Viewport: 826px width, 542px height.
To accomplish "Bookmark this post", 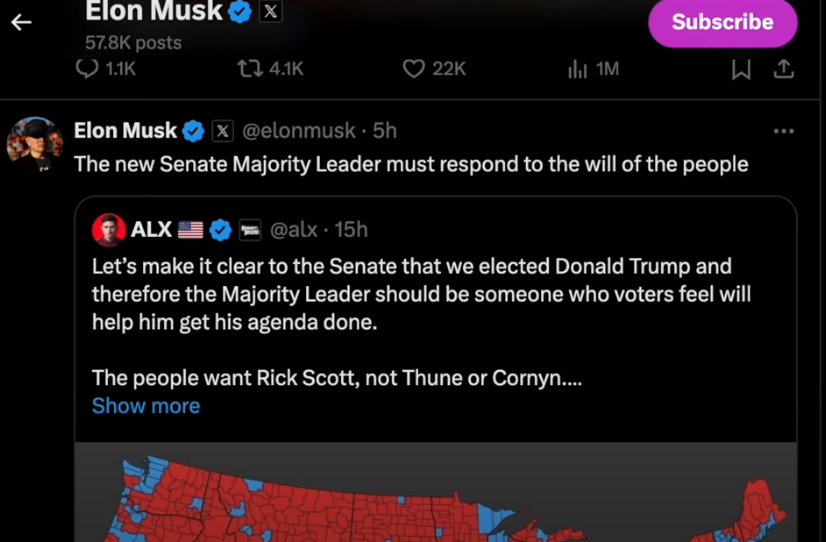I will 741,69.
